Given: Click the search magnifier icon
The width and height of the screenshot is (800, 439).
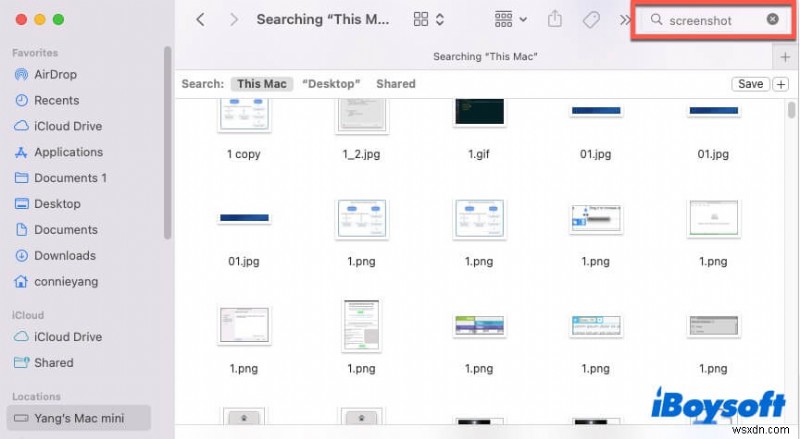Looking at the screenshot, I should pos(657,19).
